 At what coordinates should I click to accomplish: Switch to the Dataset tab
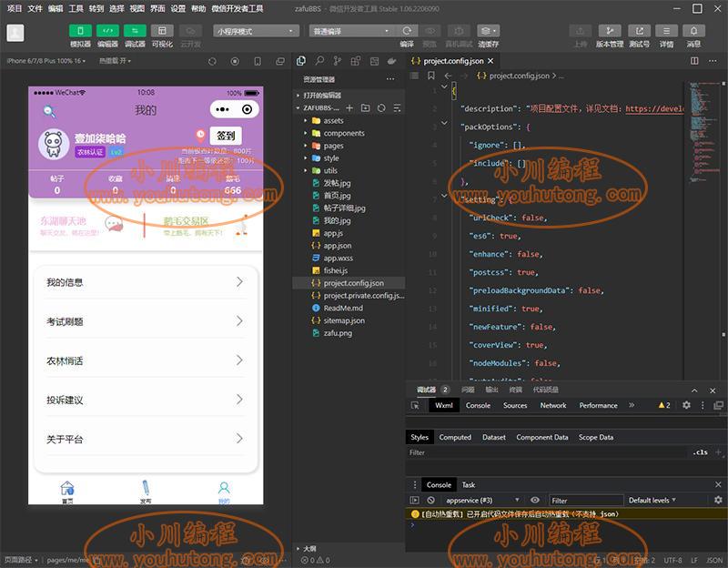(x=494, y=437)
